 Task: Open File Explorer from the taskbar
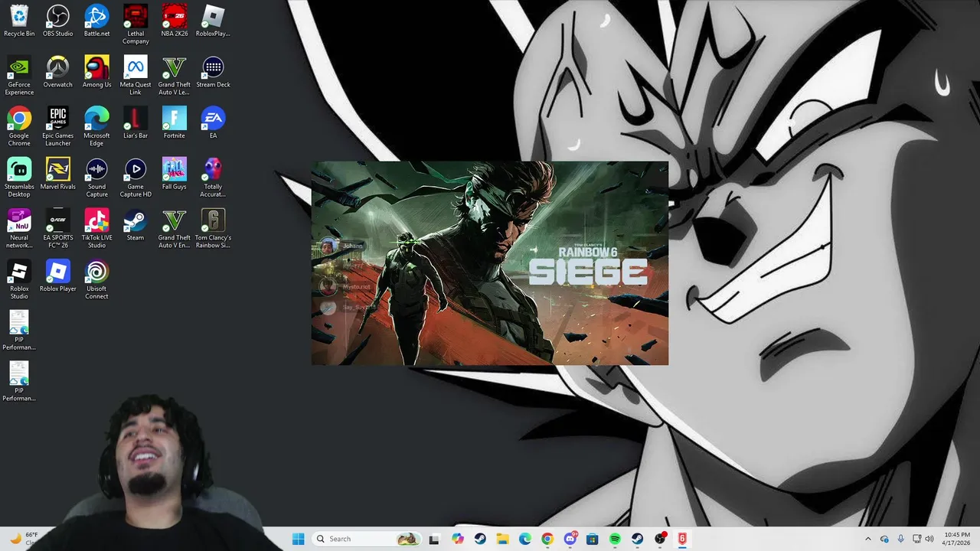pos(502,539)
